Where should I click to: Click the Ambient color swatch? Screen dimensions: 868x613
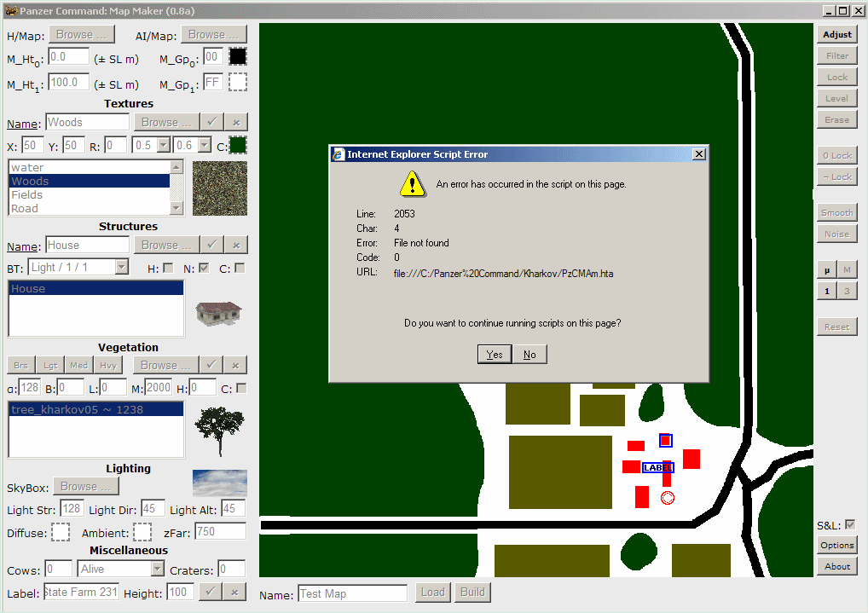(x=142, y=532)
